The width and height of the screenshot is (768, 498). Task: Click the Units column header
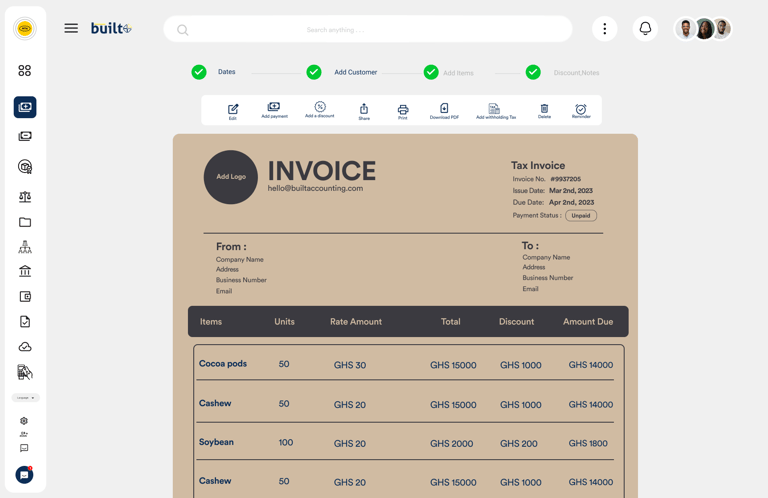(284, 322)
